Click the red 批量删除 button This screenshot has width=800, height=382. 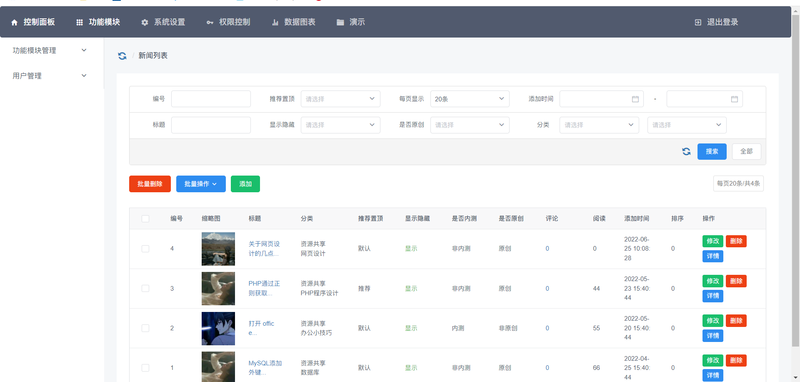[x=150, y=184]
